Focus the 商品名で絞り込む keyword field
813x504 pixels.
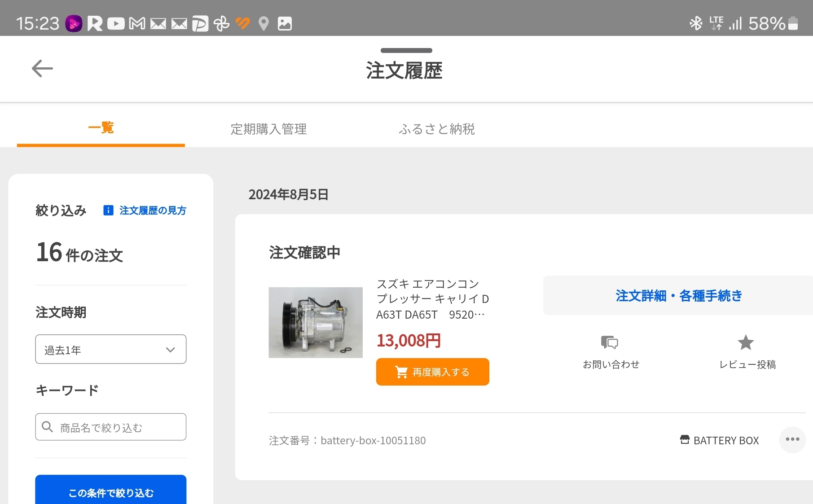[117, 427]
